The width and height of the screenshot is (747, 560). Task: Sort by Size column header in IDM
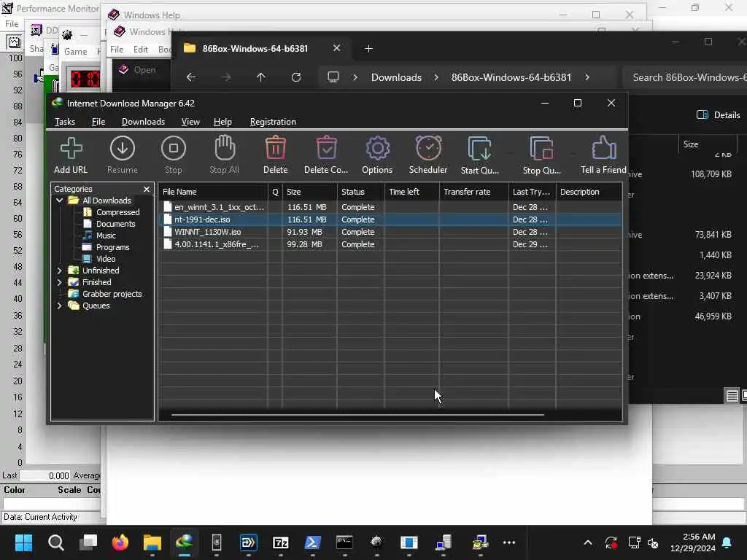(x=309, y=192)
